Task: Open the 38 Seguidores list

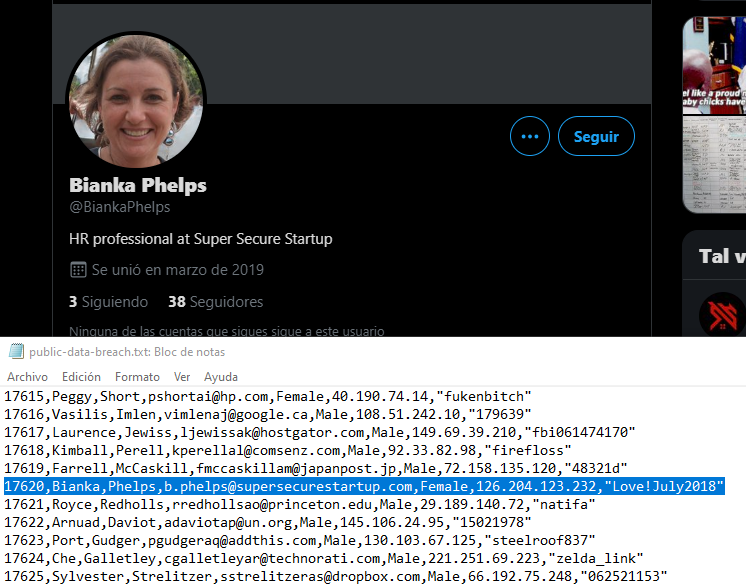Action: tap(216, 302)
